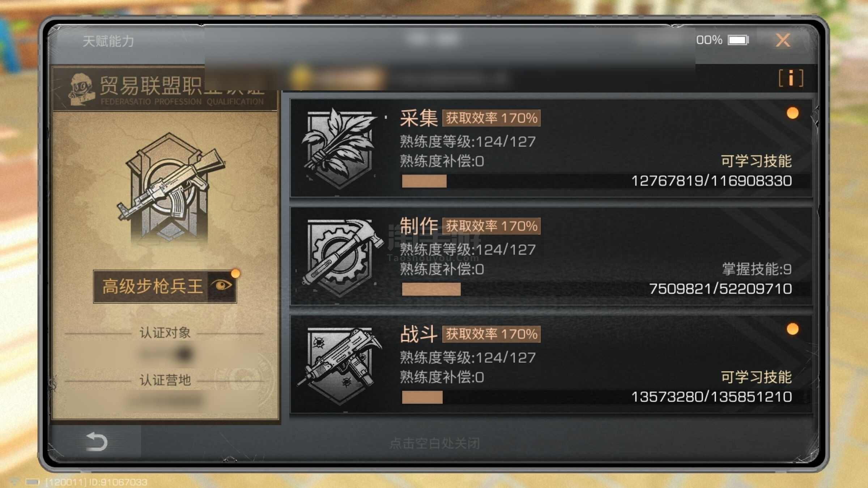This screenshot has height=488, width=868.
Task: Open 掌握技能:9 in the 制作 row
Action: click(x=757, y=269)
